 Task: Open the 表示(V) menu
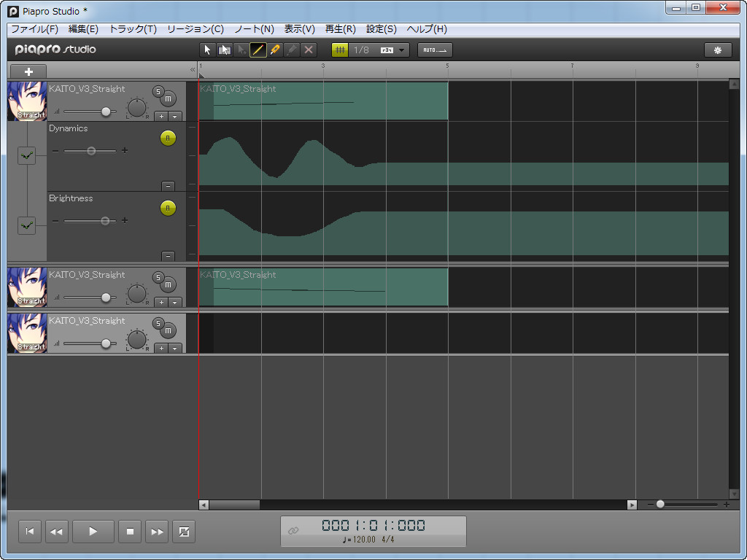pos(300,29)
